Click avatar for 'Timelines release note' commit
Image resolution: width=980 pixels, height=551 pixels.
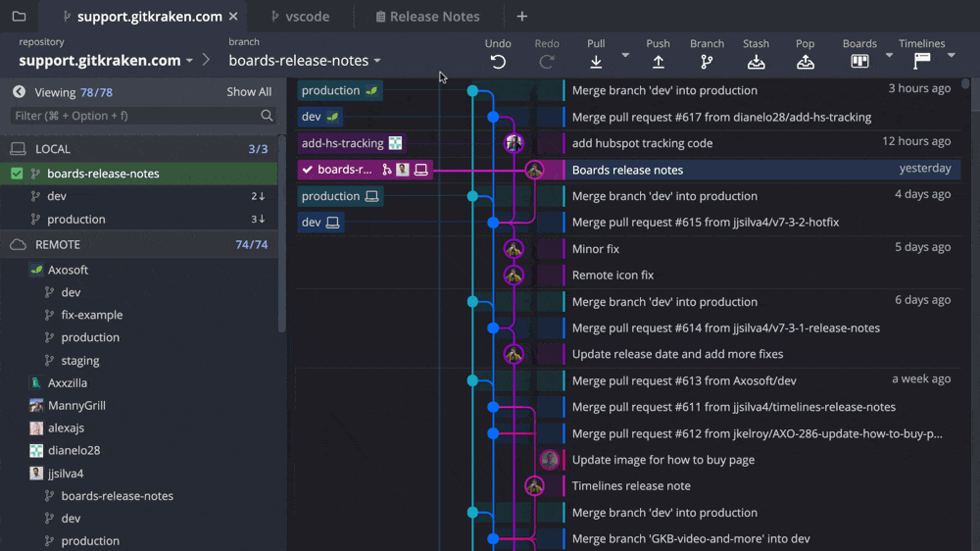[534, 486]
